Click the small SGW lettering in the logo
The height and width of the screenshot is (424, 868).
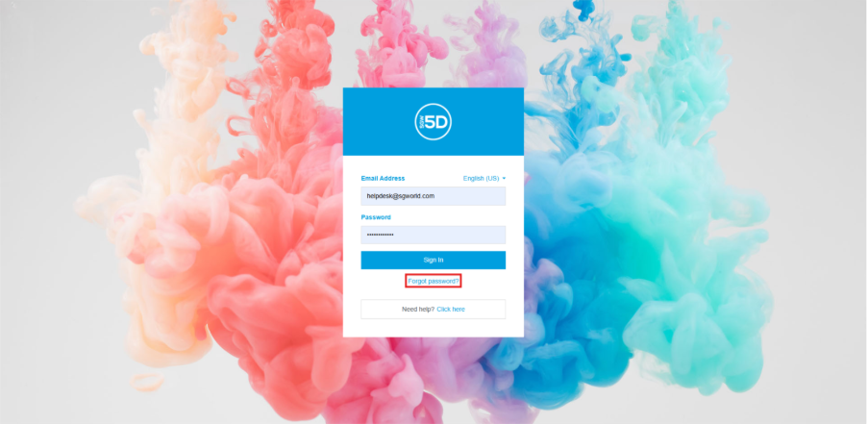click(421, 122)
